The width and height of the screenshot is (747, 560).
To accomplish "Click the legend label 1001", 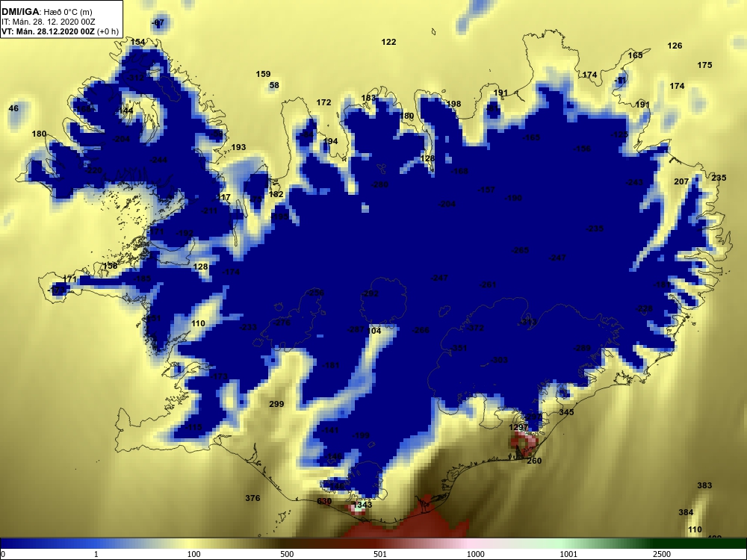I will 568,554.
